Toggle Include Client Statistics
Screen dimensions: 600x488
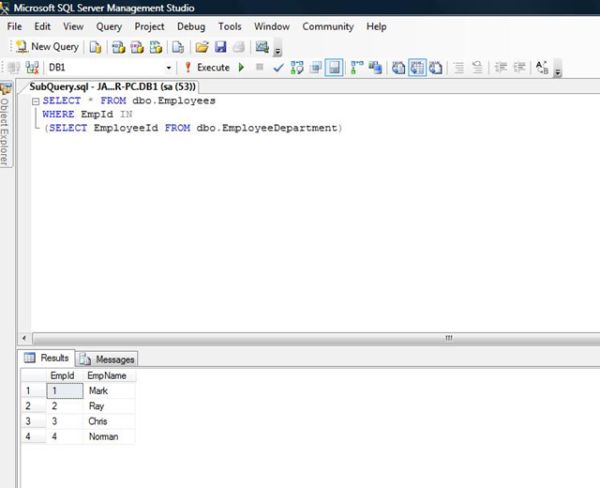point(375,68)
